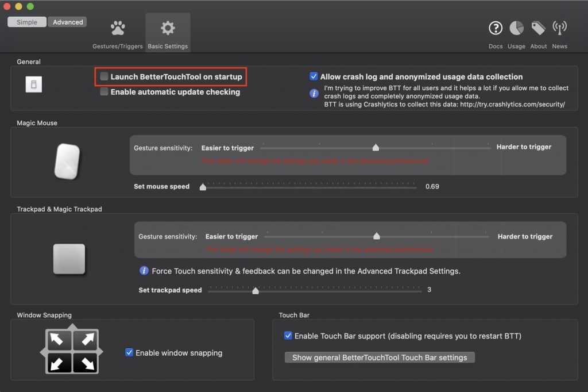Viewport: 588px width, 392px height.
Task: Click Magic Mouse 'Harder to trigger' label
Action: tap(524, 147)
